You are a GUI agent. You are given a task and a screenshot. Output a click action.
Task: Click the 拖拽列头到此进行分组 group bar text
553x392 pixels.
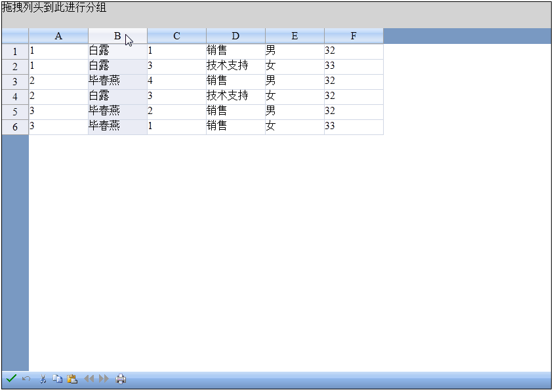pyautogui.click(x=54, y=7)
